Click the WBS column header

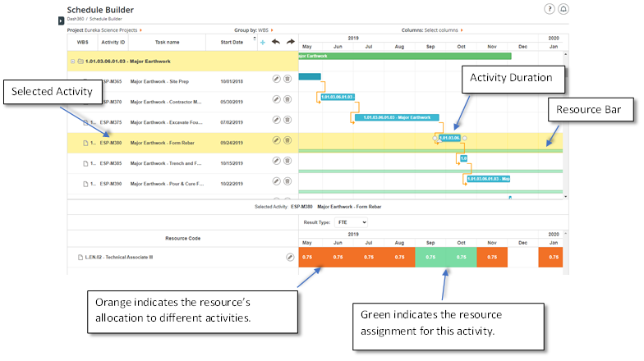(82, 43)
